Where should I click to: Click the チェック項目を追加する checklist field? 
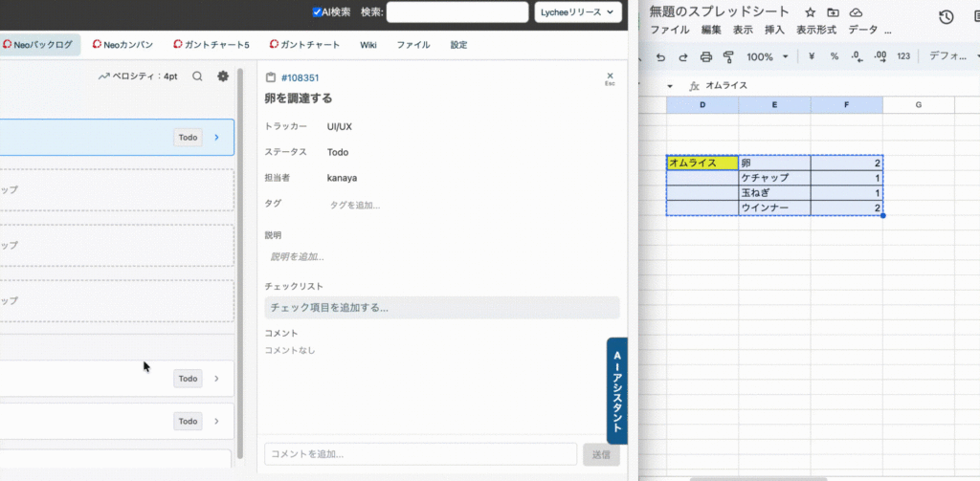pos(441,308)
